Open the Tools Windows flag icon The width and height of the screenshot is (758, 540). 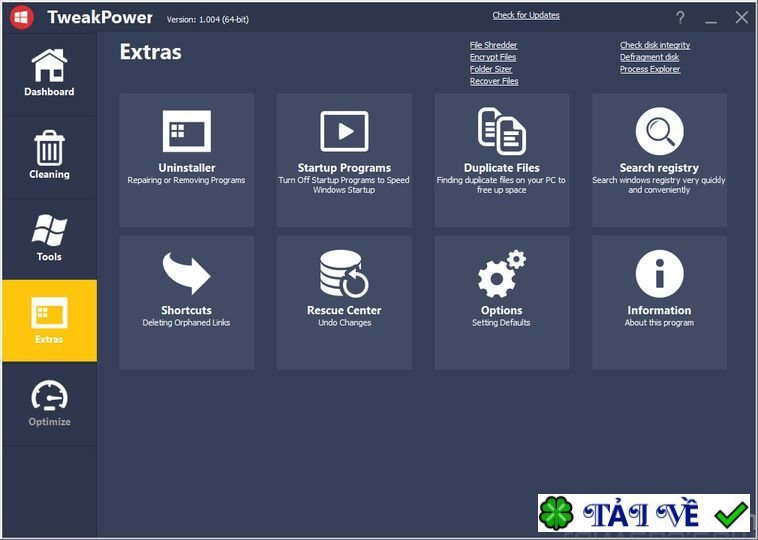click(x=49, y=230)
